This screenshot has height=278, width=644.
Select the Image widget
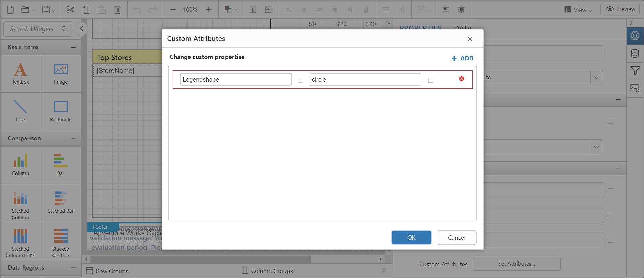61,74
